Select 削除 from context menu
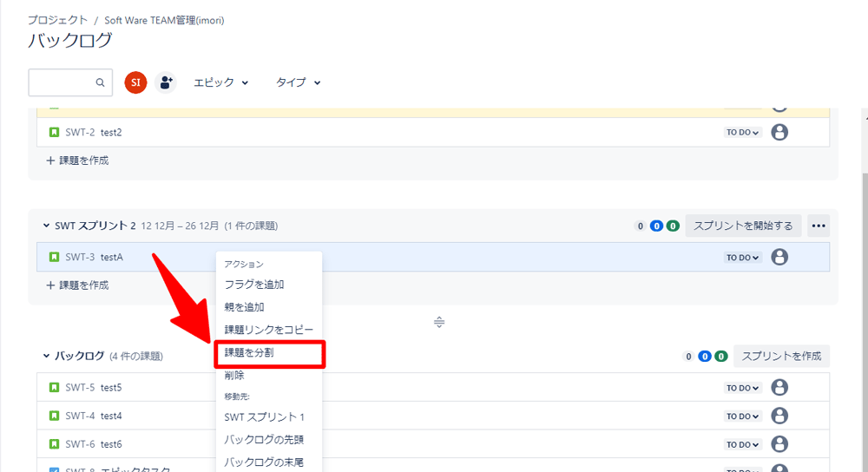Viewport: 868px width, 472px height. click(x=269, y=375)
